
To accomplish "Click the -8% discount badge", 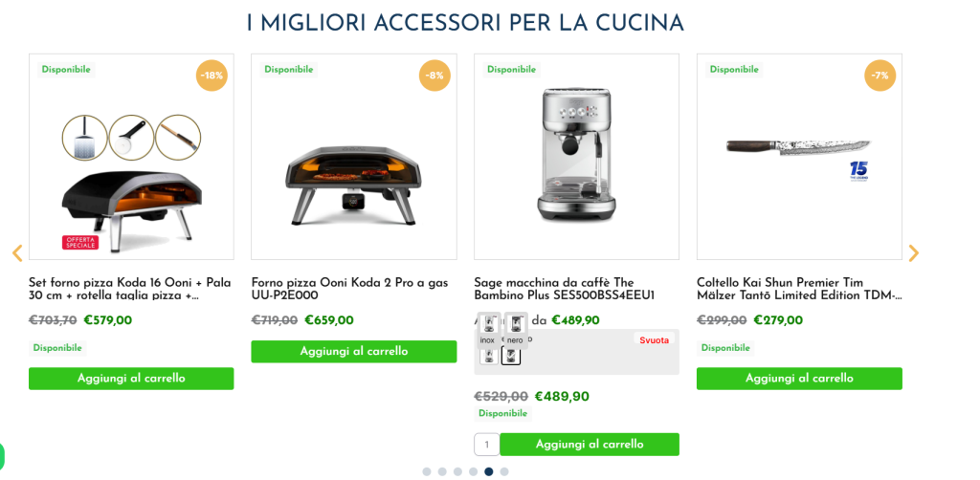I will [x=434, y=76].
